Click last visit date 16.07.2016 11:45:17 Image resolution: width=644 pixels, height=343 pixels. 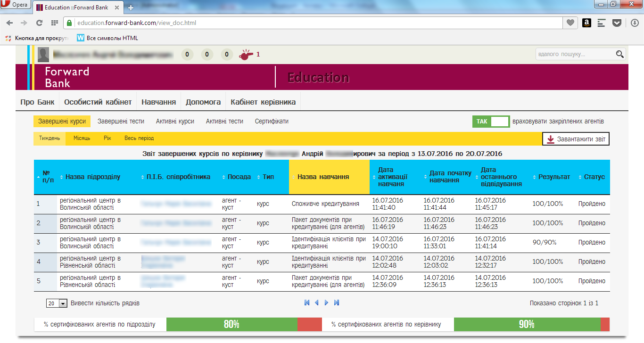point(490,204)
